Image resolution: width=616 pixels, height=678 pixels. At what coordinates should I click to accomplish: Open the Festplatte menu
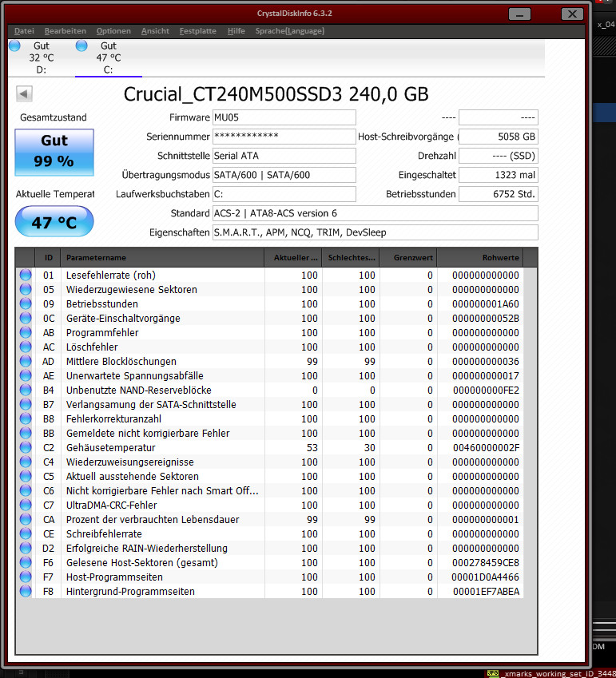(x=197, y=30)
